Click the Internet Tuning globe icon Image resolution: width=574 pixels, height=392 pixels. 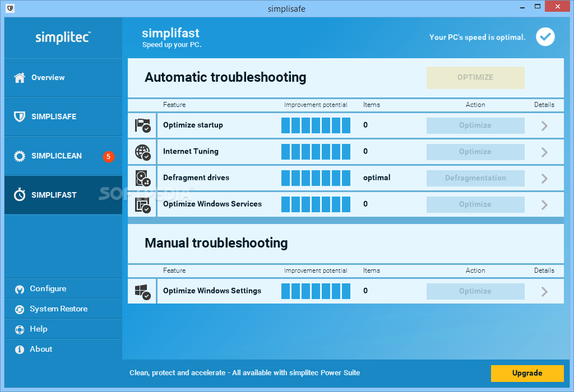(x=142, y=152)
